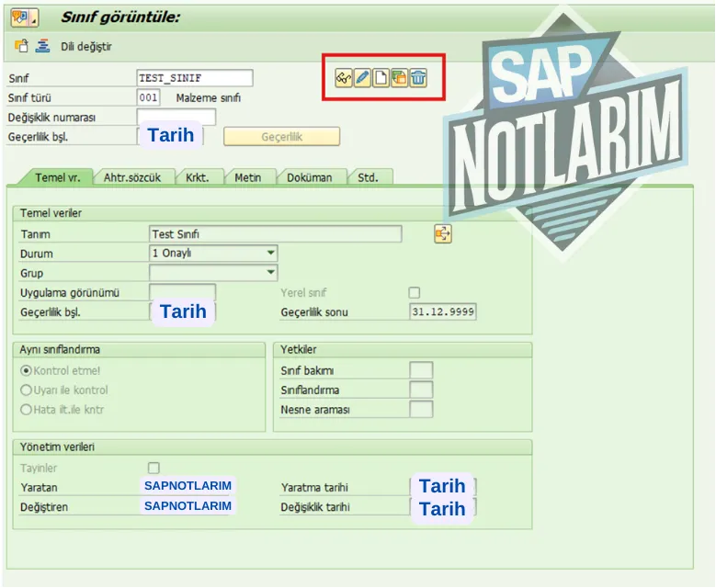The image size is (716, 588).
Task: Click the Geçerlilik button
Action: pyautogui.click(x=282, y=137)
